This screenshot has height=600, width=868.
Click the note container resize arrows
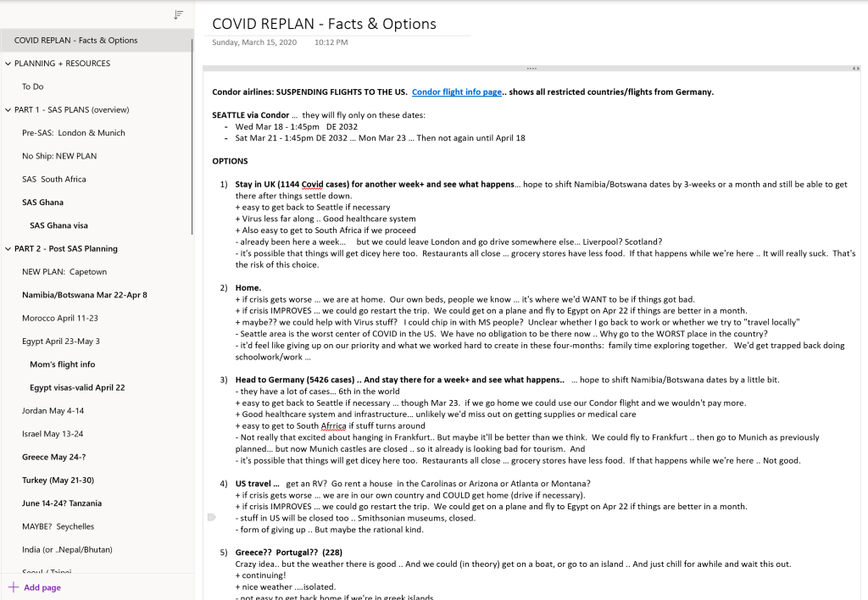[x=855, y=68]
